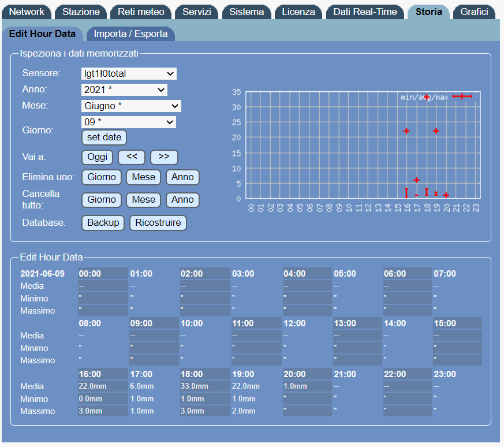Click Anno in Elimina uno row

[182, 177]
